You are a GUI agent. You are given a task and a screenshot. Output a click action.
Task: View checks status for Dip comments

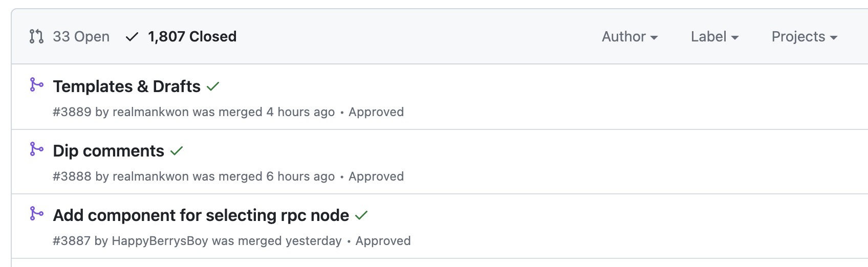(177, 151)
